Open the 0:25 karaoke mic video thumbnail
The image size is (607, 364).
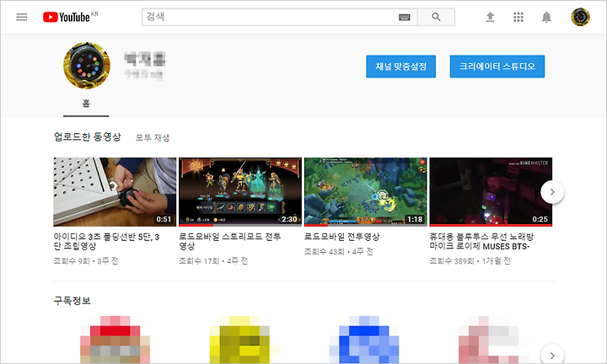491,192
